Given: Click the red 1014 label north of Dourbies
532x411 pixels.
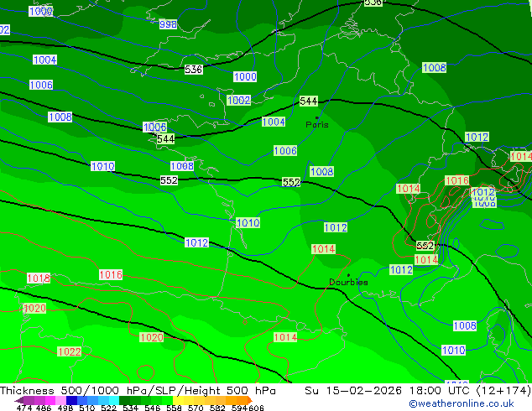Looking at the screenshot, I should coord(323,249).
